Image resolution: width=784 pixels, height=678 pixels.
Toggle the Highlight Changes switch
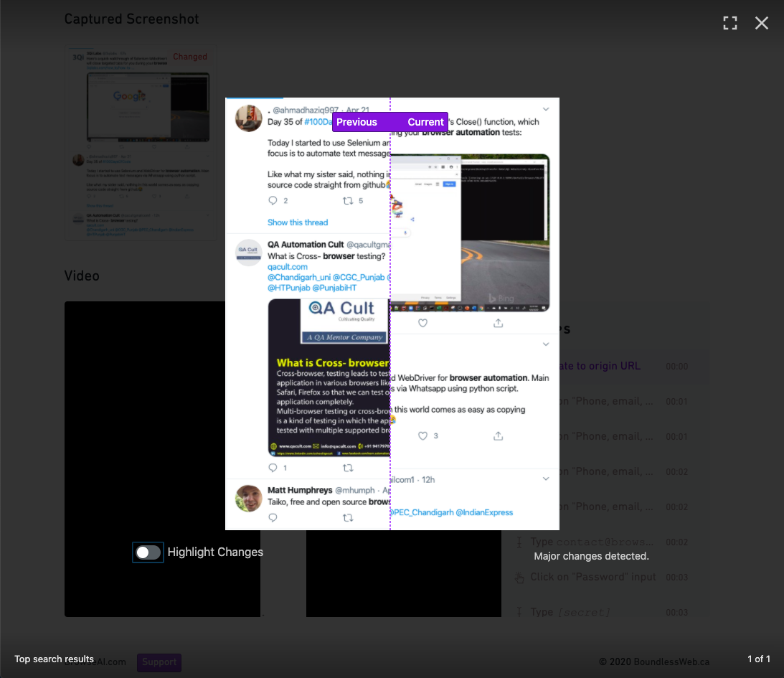tap(148, 552)
